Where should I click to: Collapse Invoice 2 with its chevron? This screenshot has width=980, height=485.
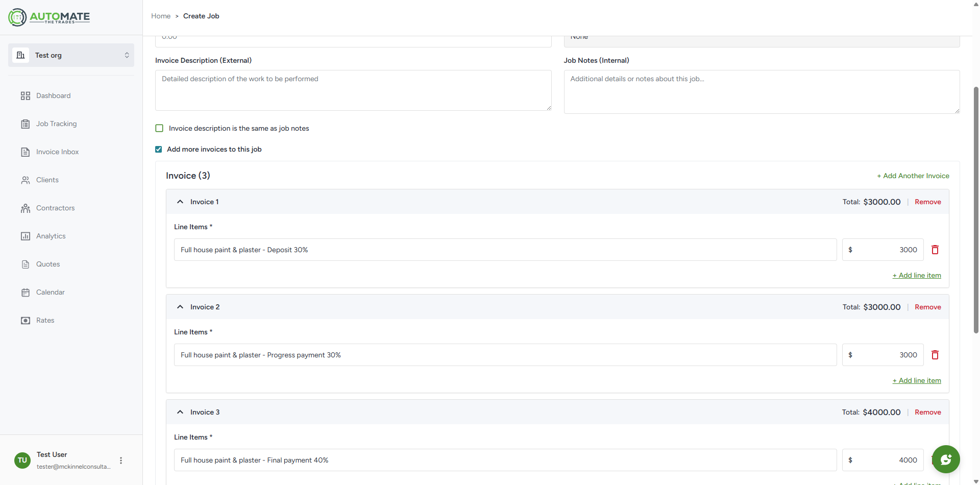[x=180, y=306]
